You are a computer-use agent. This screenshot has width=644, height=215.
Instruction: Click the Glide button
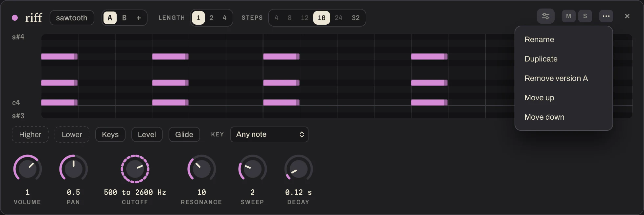[184, 134]
